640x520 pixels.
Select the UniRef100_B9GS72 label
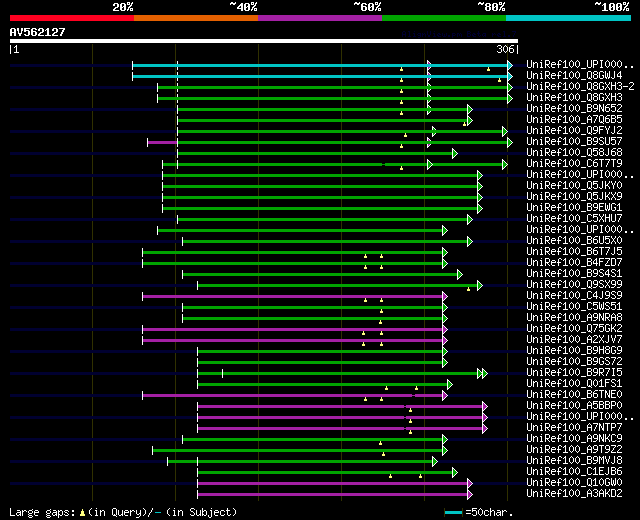(574, 362)
